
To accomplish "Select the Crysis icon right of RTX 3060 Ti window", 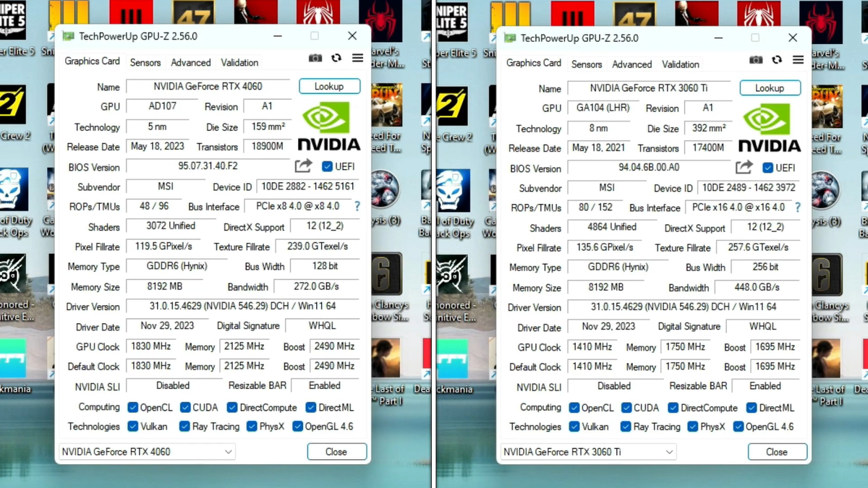I will 827,190.
